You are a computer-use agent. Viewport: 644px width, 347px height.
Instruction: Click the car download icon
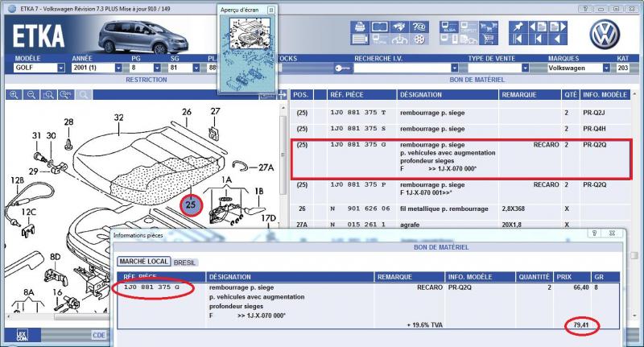point(399,39)
